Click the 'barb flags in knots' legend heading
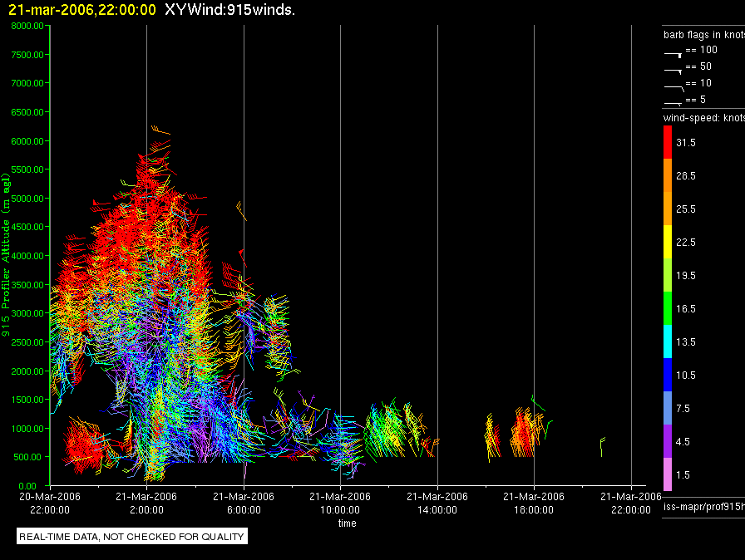 704,35
